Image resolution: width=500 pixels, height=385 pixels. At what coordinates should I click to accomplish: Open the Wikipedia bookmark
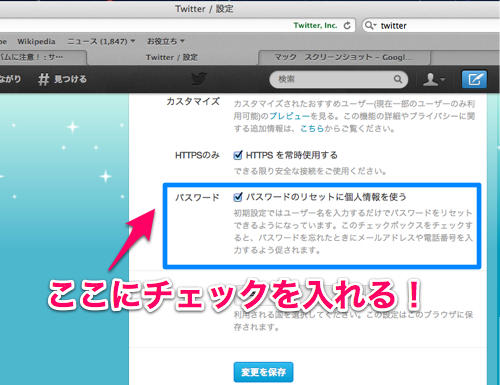36,41
